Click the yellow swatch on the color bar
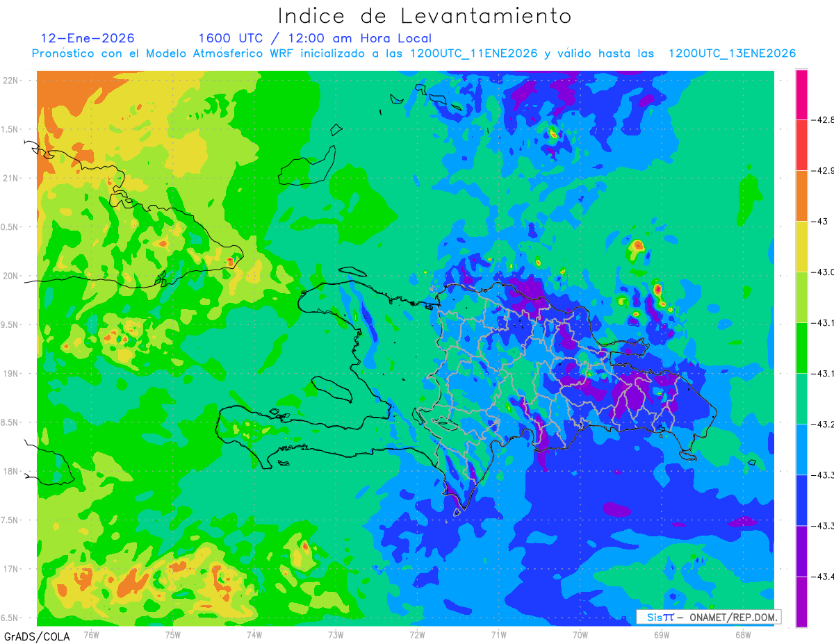Viewport: 834px width, 644px height. (x=801, y=246)
